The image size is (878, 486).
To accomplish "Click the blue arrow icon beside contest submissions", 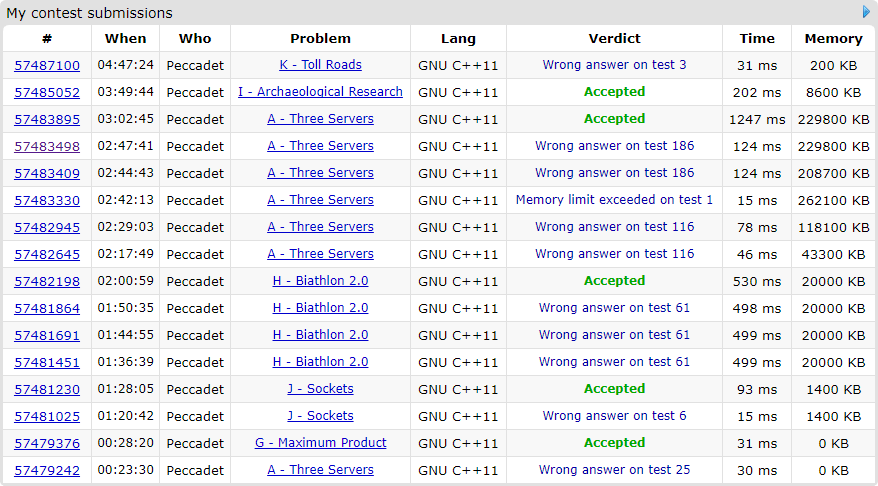I will point(867,12).
